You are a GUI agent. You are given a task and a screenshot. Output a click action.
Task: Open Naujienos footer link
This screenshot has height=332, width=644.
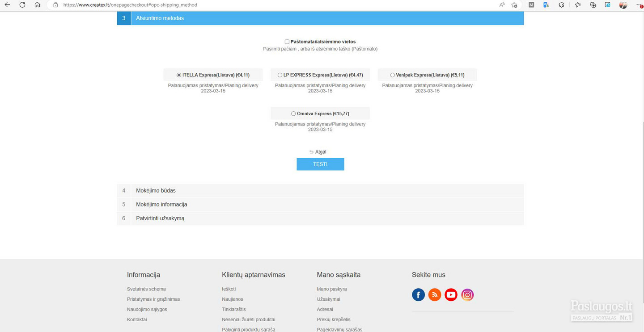click(x=233, y=299)
